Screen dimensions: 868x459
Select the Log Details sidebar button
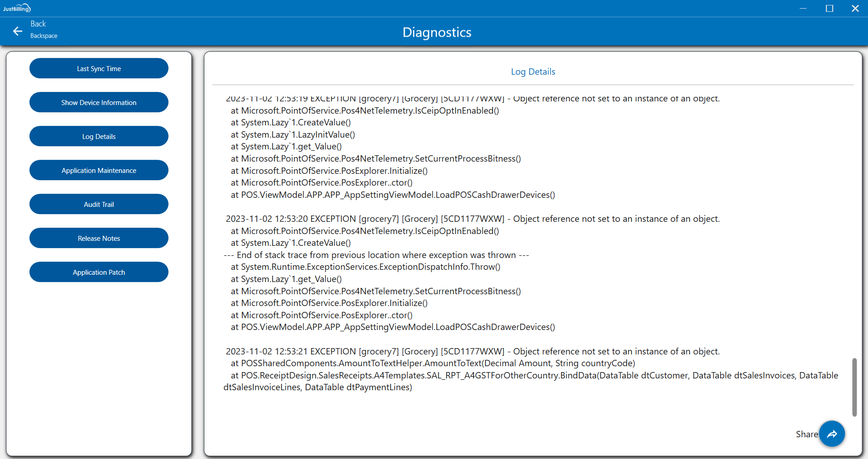click(99, 136)
